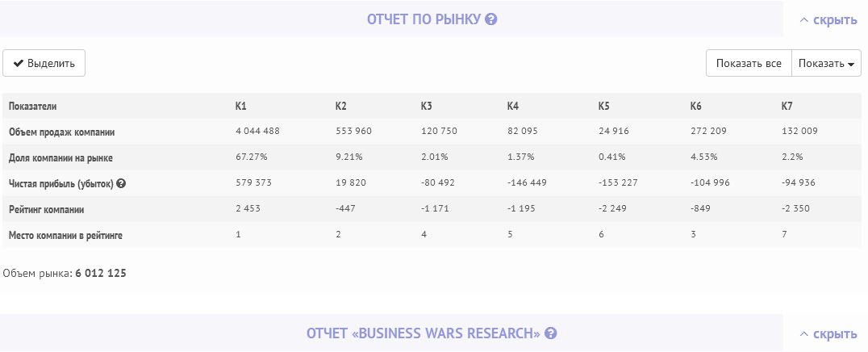Click help icon beside «Отчет по рынку» title
The width and height of the screenshot is (868, 352).
(490, 19)
